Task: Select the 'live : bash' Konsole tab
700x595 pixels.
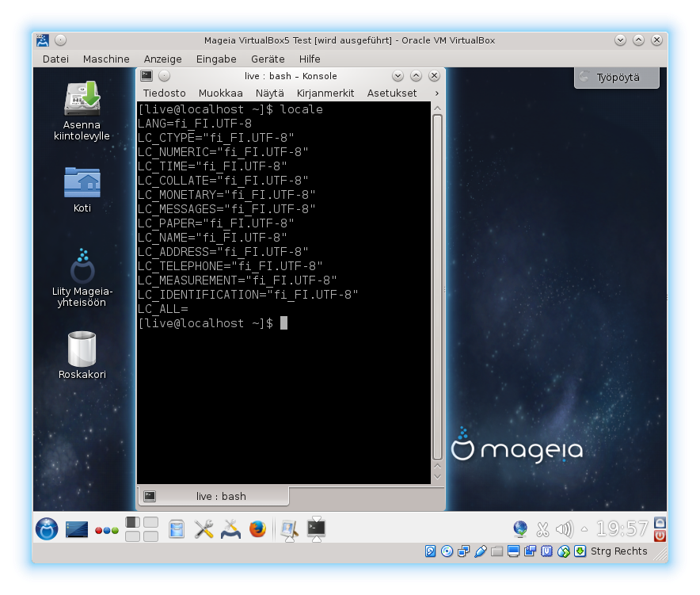Action: (214, 496)
